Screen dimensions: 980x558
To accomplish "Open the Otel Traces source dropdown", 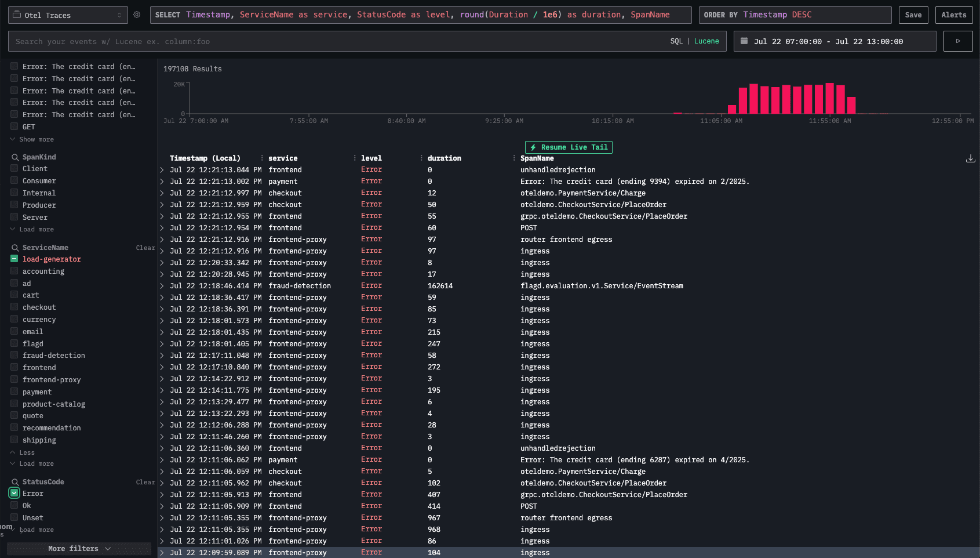I will (x=68, y=15).
